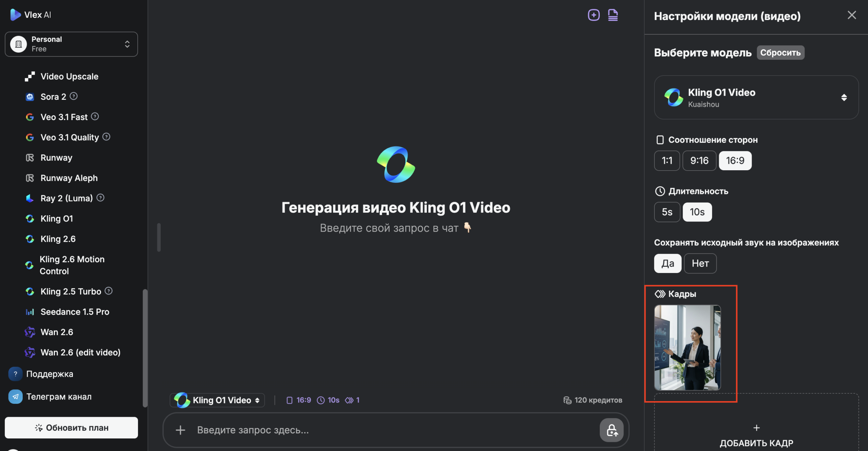Select Seedance 1.5 Pro from sidebar

(75, 312)
